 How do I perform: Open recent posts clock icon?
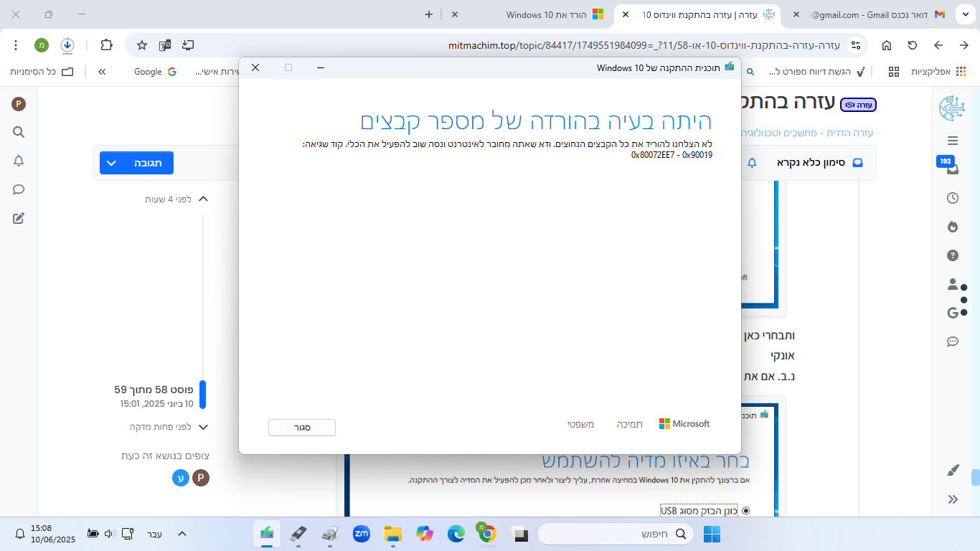click(953, 198)
